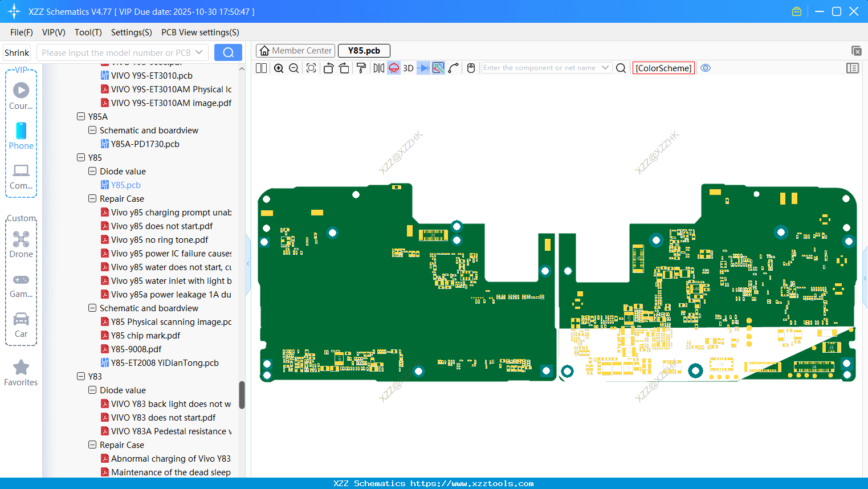868x489 pixels.
Task: Open the VIP(V) menu
Action: (54, 32)
